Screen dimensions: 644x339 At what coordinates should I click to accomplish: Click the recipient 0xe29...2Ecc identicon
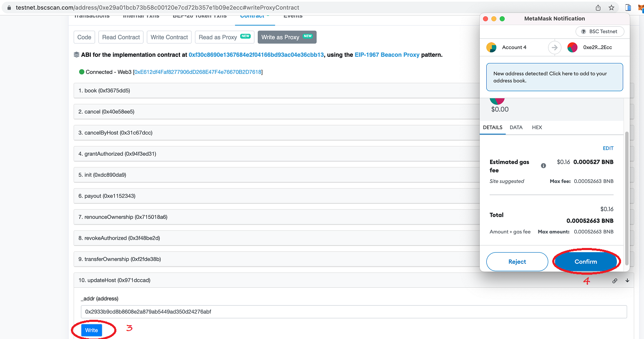572,48
